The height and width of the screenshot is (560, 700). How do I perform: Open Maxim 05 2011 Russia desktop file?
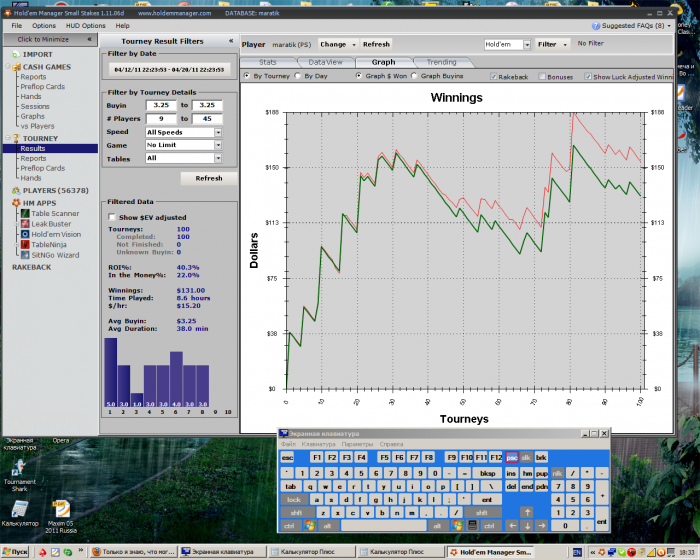click(63, 508)
